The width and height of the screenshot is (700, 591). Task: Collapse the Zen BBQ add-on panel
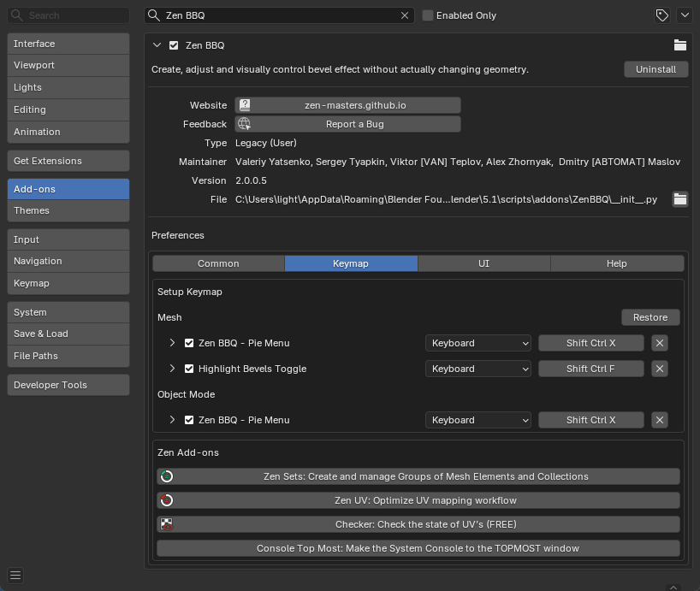[x=157, y=45]
